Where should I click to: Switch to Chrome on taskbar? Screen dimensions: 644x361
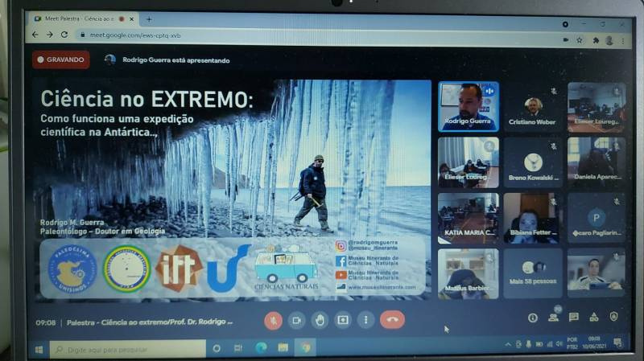pos(305,347)
